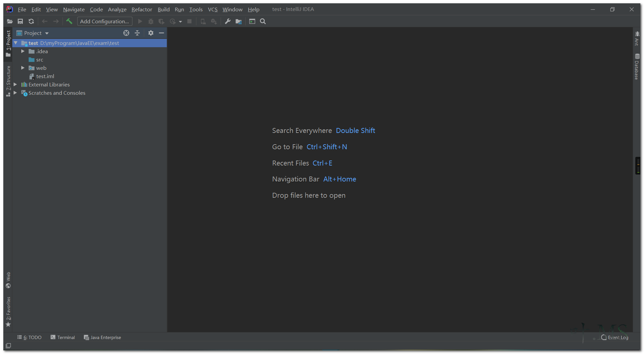Open the Analyze menu
644x354 pixels.
(x=117, y=9)
